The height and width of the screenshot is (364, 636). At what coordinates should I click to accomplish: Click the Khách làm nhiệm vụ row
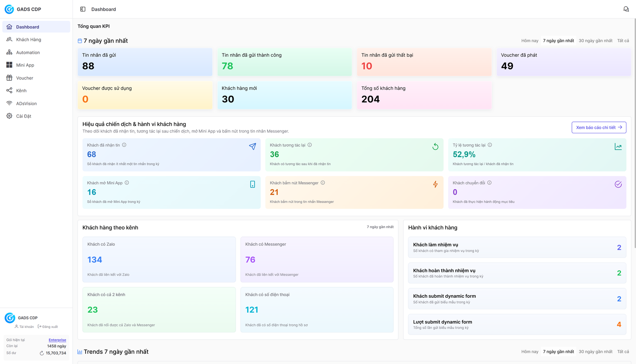coord(517,247)
